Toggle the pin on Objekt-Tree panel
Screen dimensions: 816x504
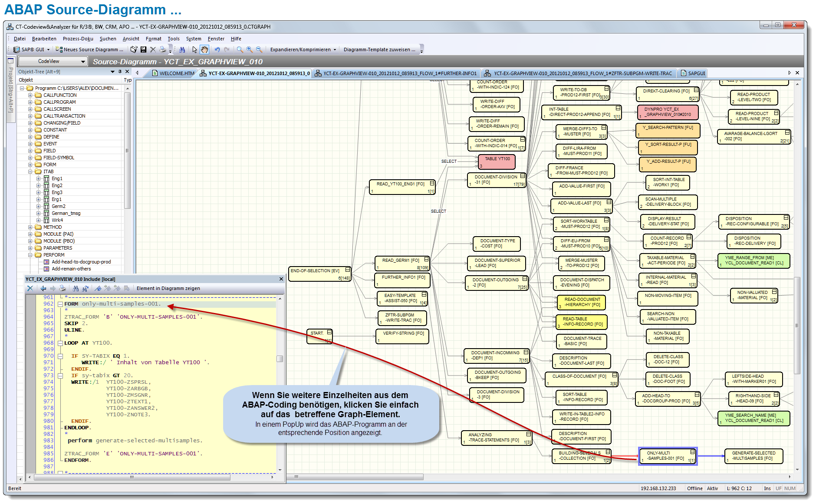(120, 72)
